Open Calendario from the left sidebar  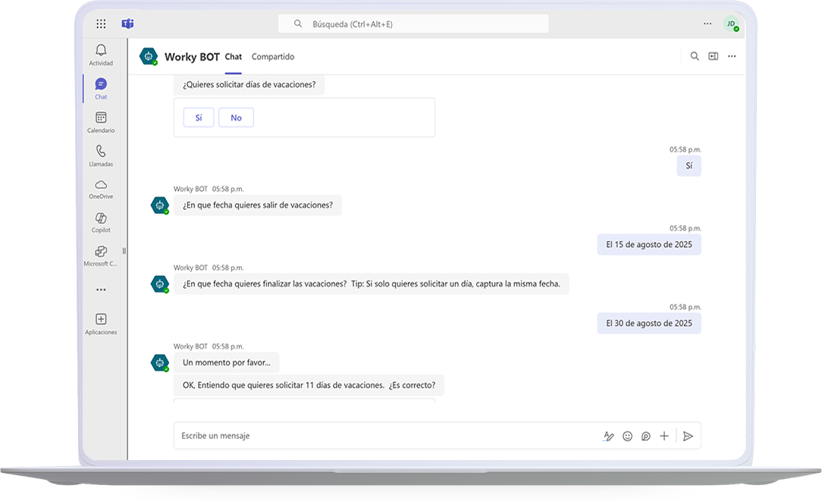tap(101, 121)
